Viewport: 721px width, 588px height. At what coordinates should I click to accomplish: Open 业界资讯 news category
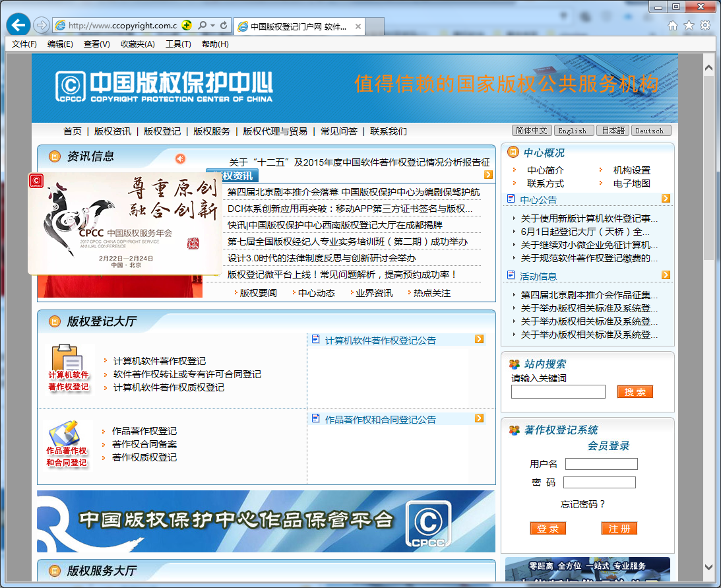point(374,294)
